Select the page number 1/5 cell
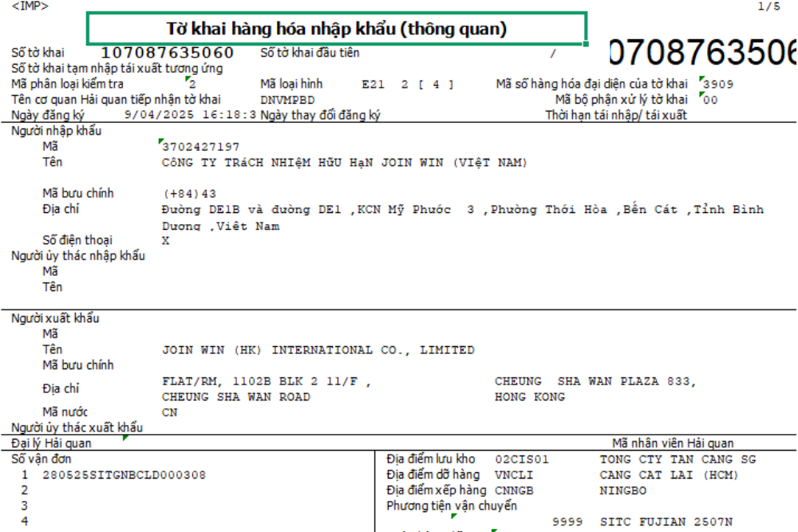The height and width of the screenshot is (532, 798). [769, 6]
